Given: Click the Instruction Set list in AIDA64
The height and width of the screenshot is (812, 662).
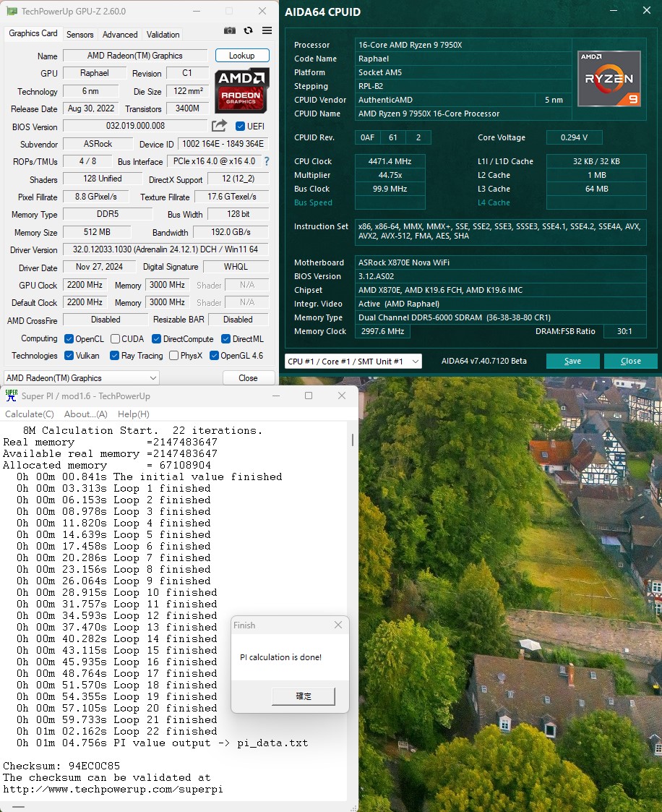Looking at the screenshot, I should (501, 231).
